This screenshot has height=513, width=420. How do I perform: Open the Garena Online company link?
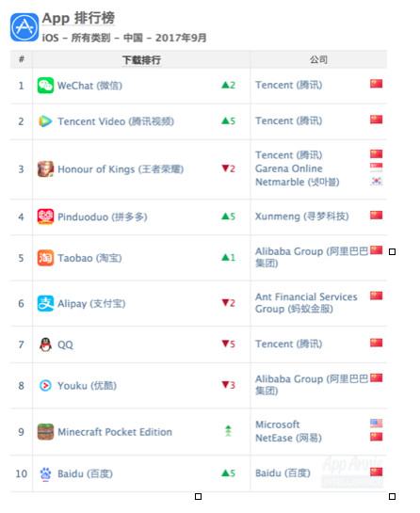[289, 168]
